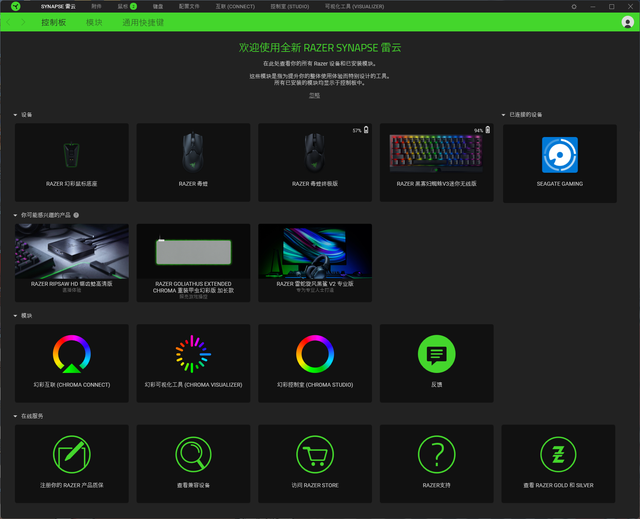Select the 控制板 sub-tab
Image resolution: width=640 pixels, height=519 pixels.
pos(53,22)
